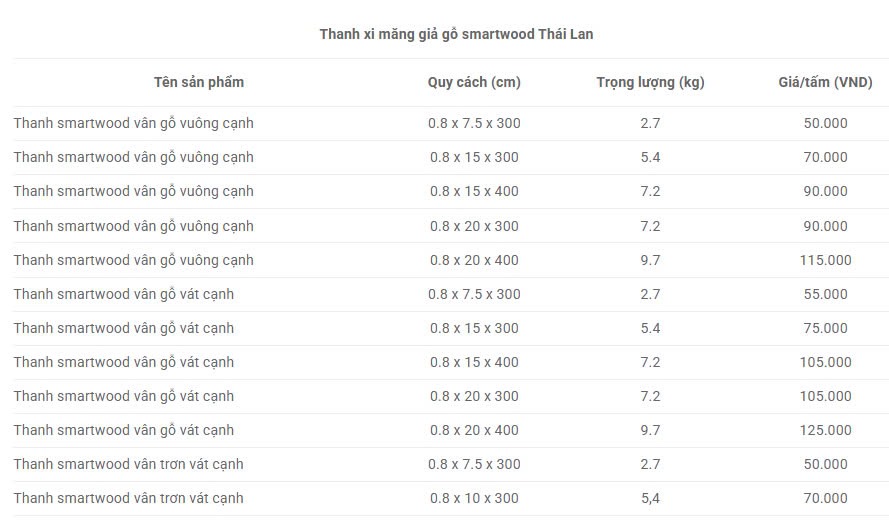This screenshot has height=524, width=889.
Task: Click product name in the 55.000 price row
Action: (x=124, y=294)
